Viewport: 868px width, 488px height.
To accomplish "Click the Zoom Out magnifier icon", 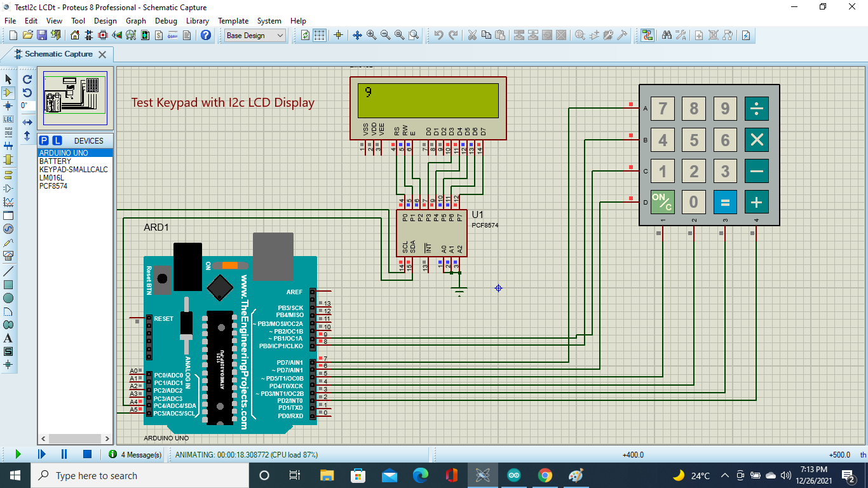I will (385, 36).
